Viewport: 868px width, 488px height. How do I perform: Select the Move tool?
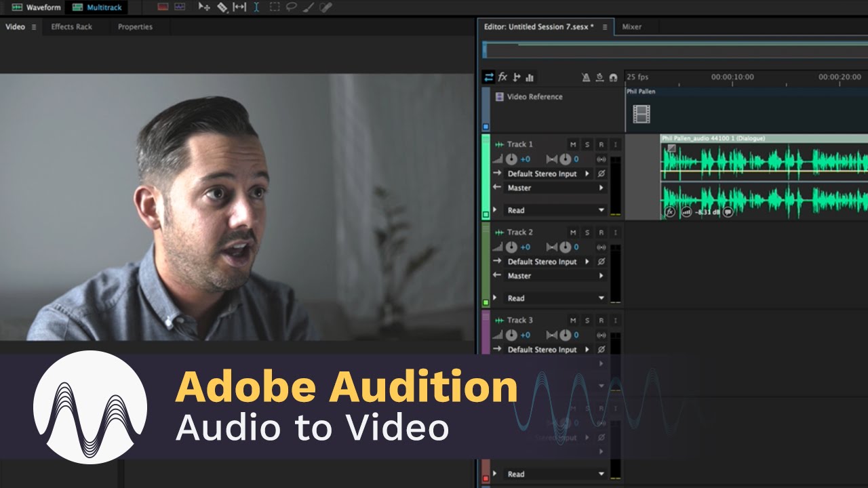tap(204, 7)
